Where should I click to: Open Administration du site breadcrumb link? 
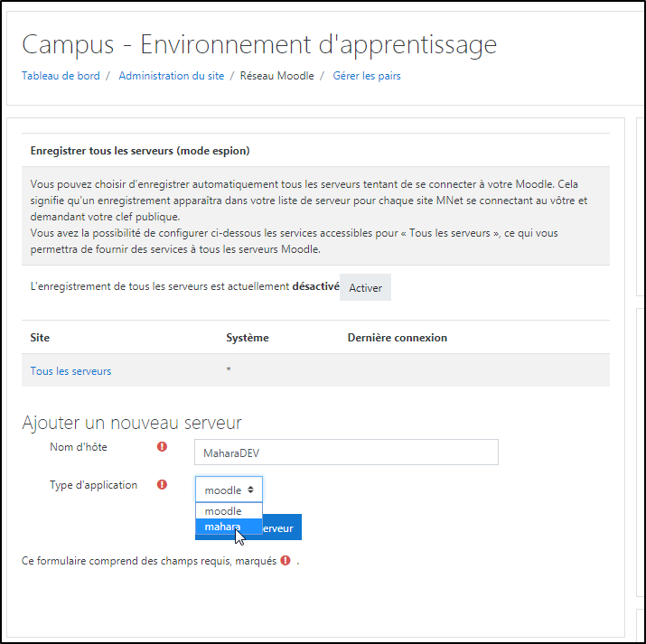pyautogui.click(x=171, y=76)
